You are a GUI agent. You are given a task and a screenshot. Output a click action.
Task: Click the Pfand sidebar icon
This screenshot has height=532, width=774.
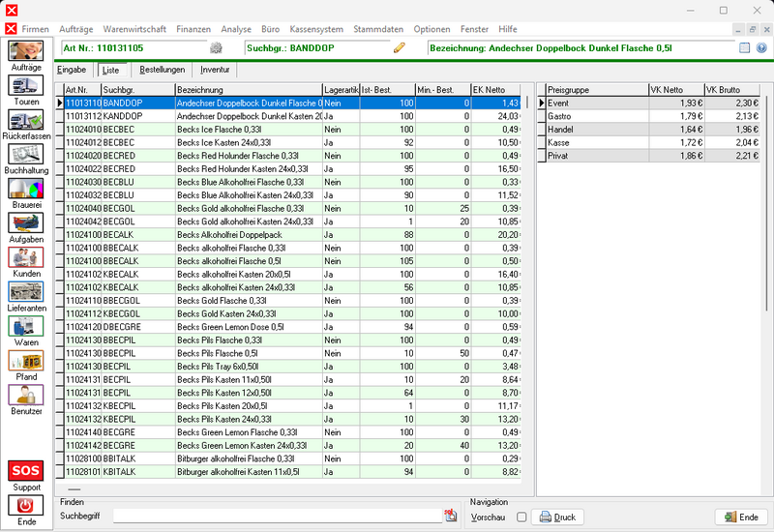[x=26, y=360]
